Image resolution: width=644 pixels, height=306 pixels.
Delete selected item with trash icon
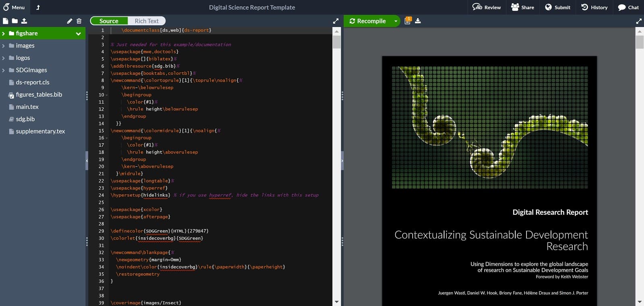tap(79, 21)
